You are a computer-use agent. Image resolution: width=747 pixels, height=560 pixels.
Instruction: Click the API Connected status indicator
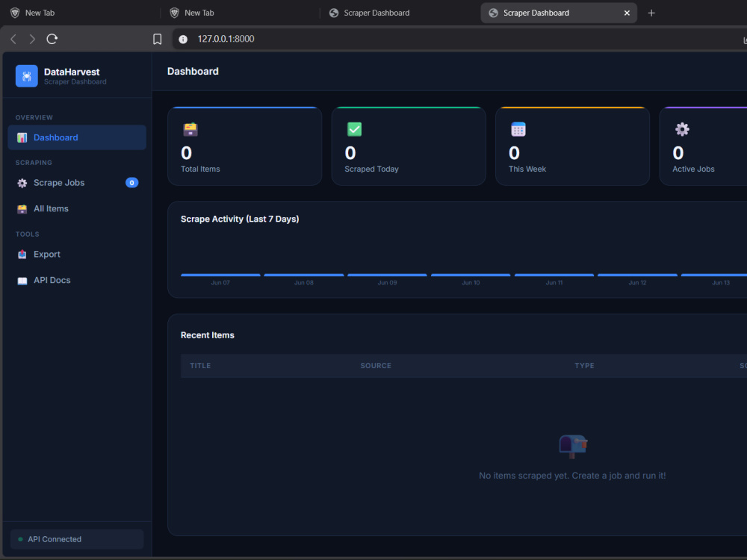(77, 539)
